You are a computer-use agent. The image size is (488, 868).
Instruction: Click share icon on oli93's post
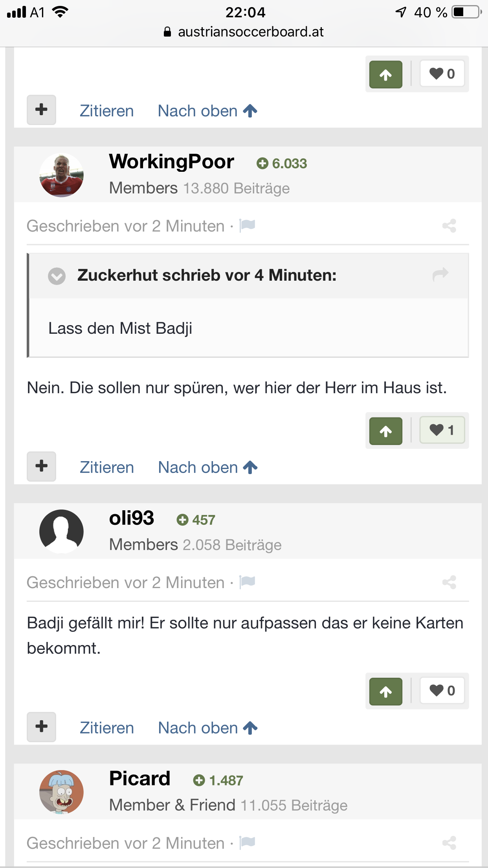click(449, 582)
